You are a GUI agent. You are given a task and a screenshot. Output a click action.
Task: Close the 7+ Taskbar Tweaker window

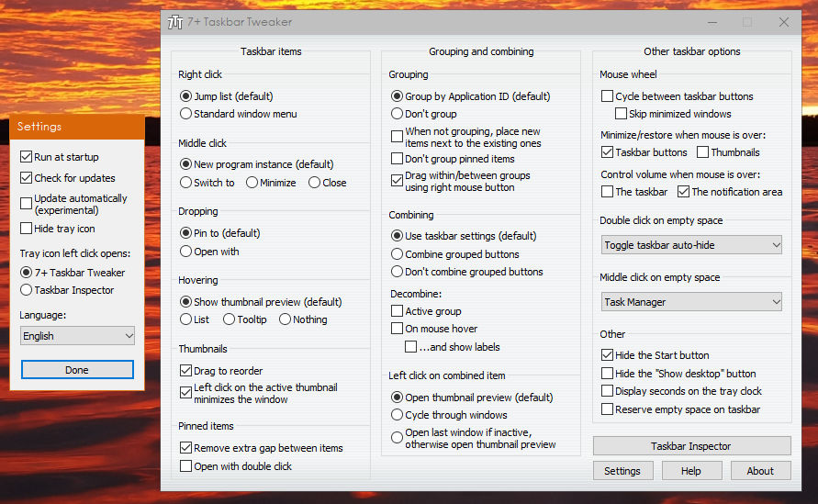coord(783,22)
